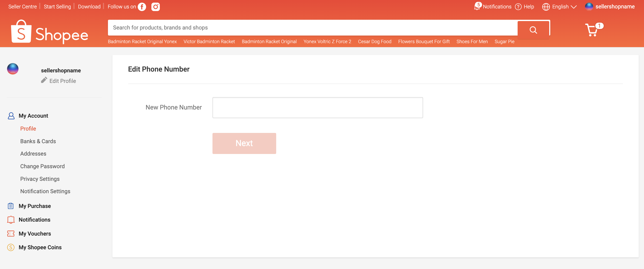Click the header user avatar

coord(589,7)
